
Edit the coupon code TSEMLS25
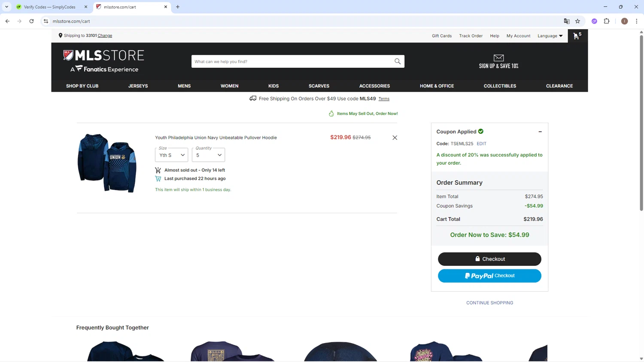pyautogui.click(x=481, y=144)
